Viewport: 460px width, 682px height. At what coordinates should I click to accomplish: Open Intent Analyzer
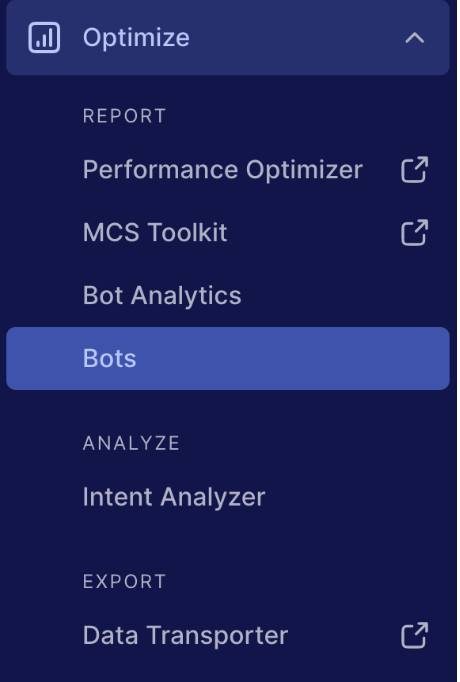point(174,497)
